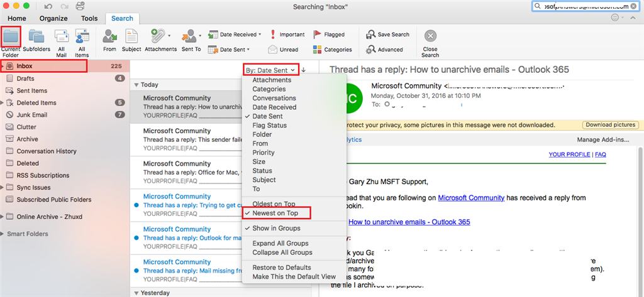Choose Make This the Default View
Viewport: 644px width, 297px height.
[x=294, y=276]
